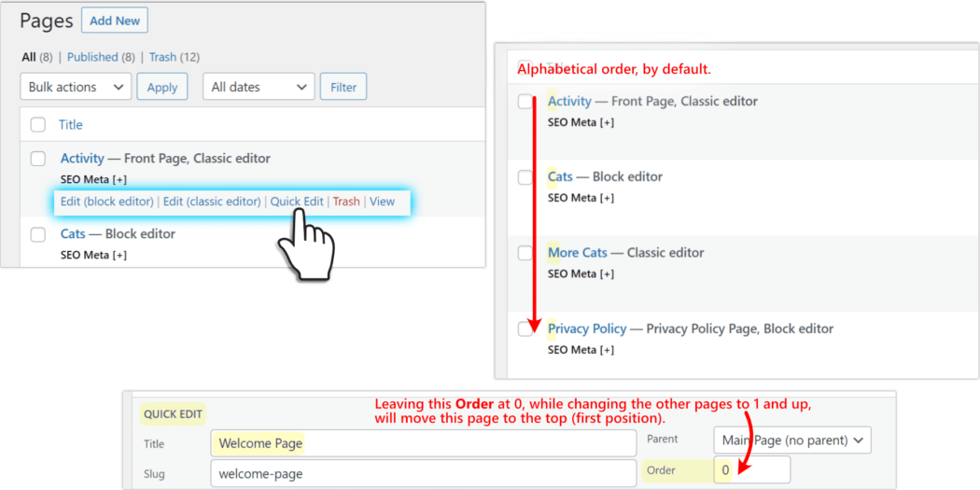Check the Cats checkbox in alphabetical list panel
Image resolution: width=980 pixels, height=490 pixels.
(525, 177)
